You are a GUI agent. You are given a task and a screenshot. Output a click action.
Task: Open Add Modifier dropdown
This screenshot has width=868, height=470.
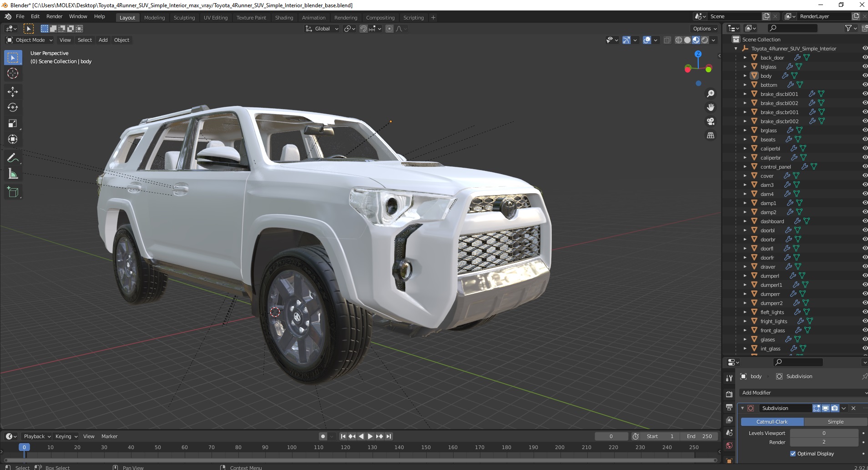(x=803, y=393)
